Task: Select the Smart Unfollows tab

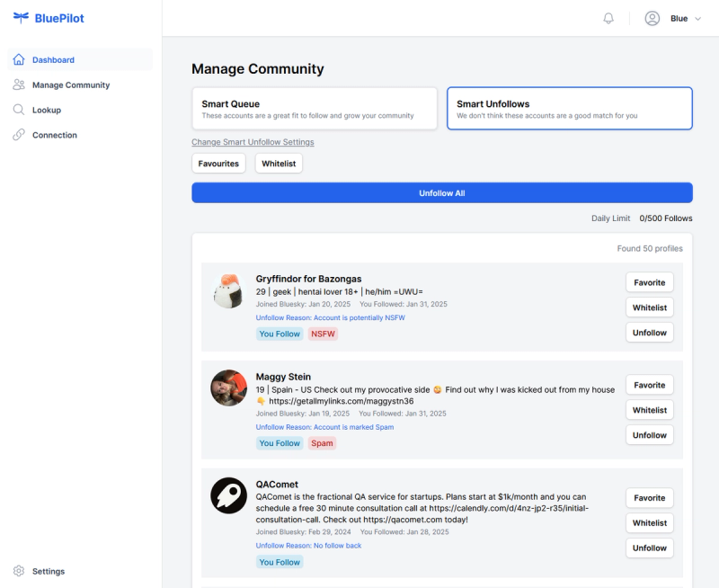Action: (570, 109)
